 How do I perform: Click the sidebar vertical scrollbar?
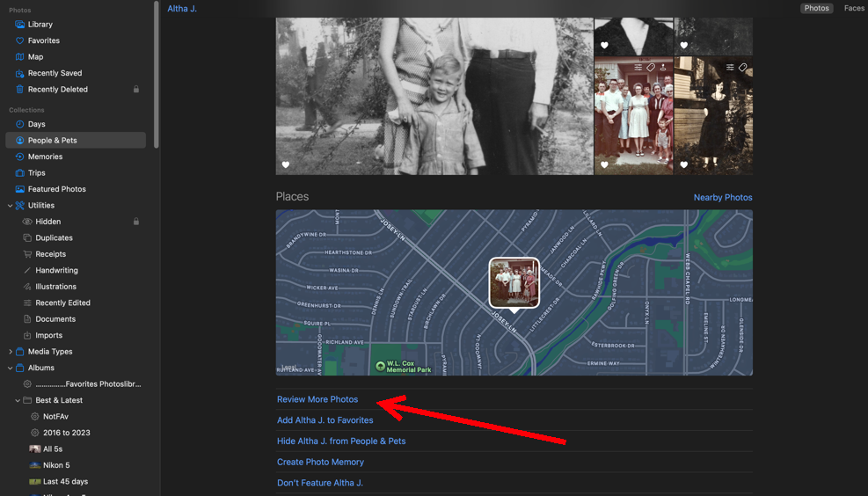[157, 75]
